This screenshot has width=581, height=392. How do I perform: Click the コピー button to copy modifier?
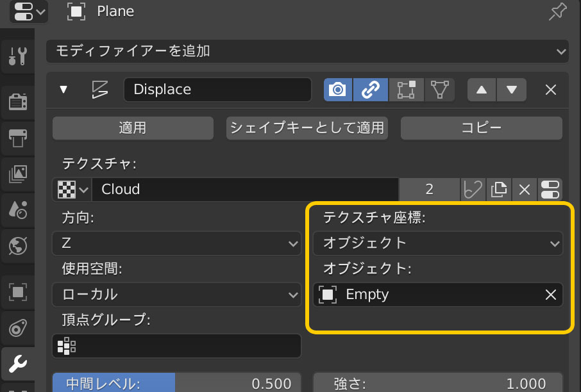(x=481, y=127)
